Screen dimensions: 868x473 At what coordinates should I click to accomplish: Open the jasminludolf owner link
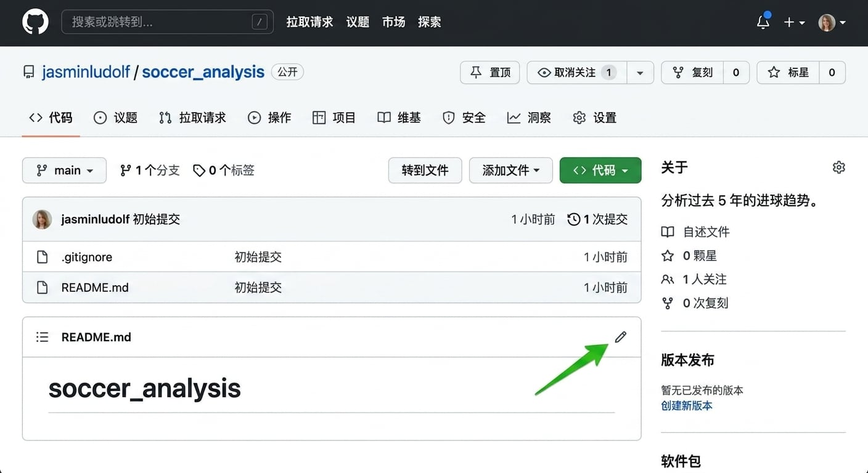tap(86, 72)
